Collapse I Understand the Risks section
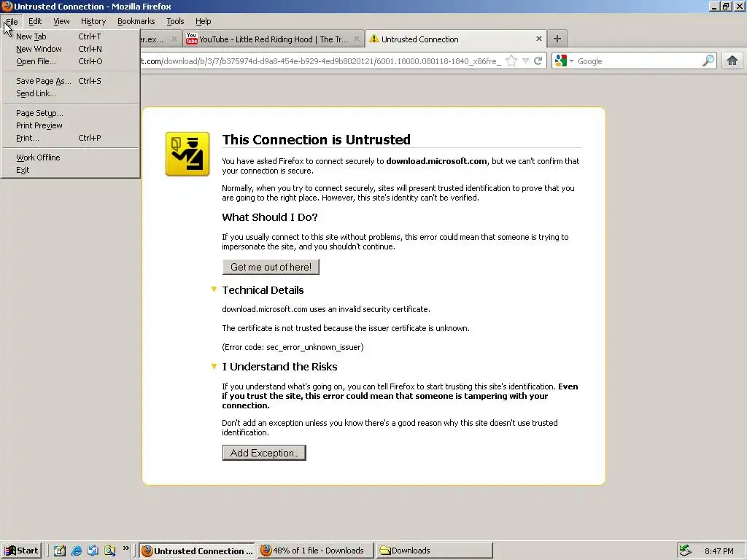 (x=214, y=366)
